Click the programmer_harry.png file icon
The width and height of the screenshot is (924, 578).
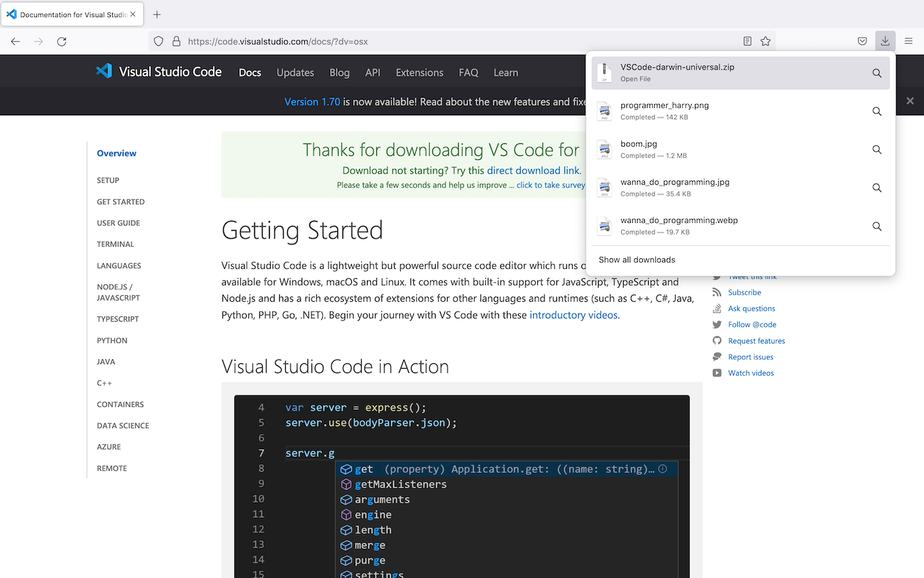pyautogui.click(x=605, y=111)
